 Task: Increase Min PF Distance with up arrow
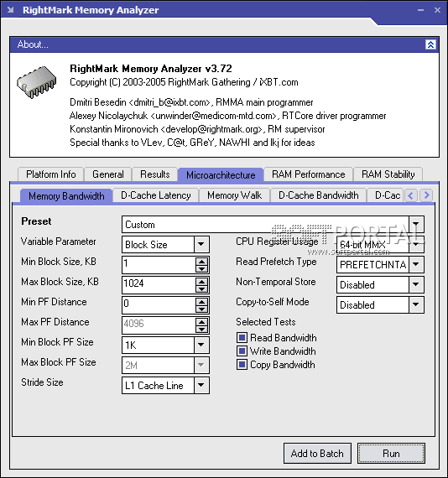click(201, 302)
